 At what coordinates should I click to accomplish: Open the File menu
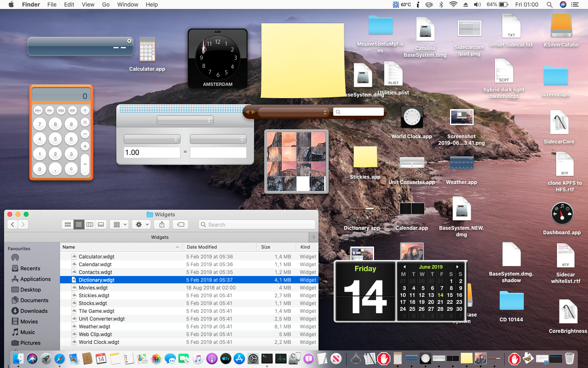click(52, 4)
